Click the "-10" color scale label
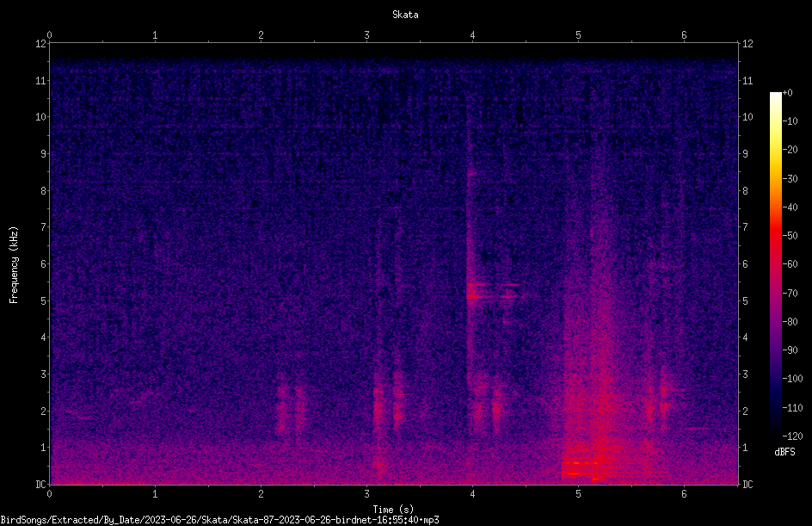 [x=790, y=121]
